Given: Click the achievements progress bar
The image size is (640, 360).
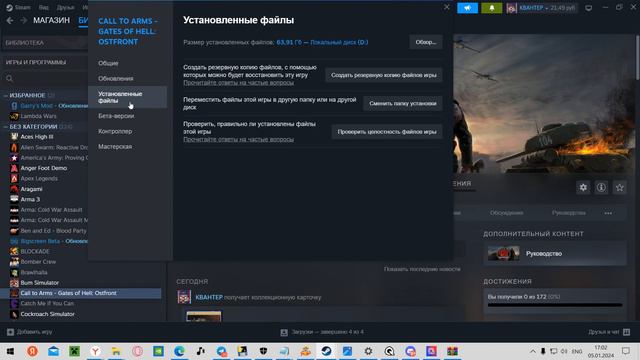Looking at the screenshot, I should (555, 305).
